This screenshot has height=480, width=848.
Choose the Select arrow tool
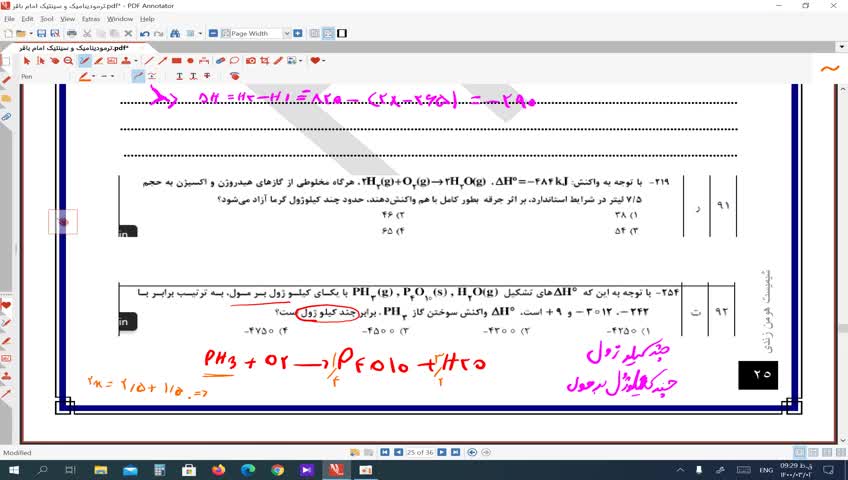tap(27, 61)
